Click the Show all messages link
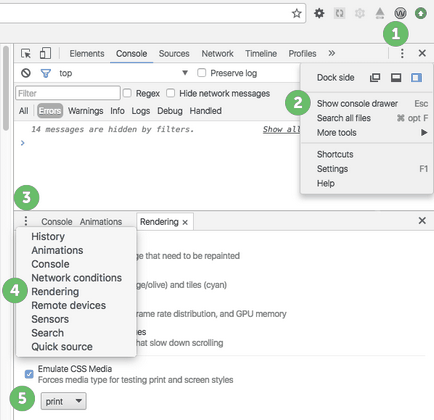 tap(281, 129)
